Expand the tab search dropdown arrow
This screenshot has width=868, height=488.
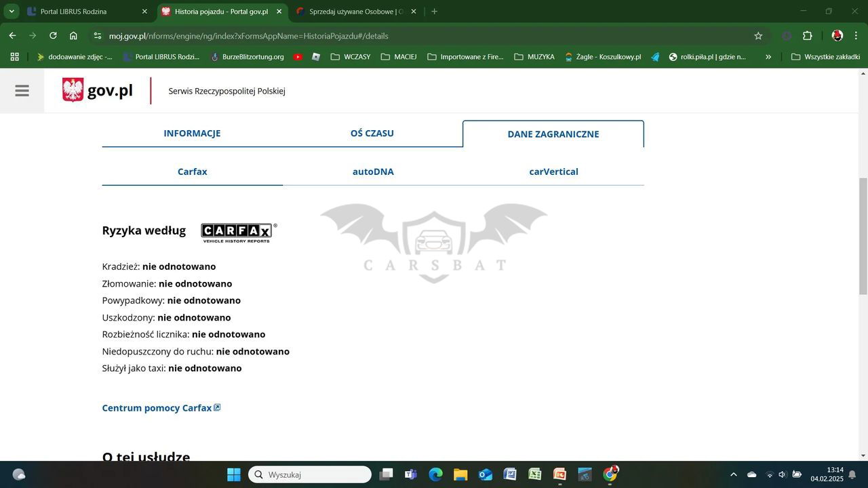coord(12,12)
